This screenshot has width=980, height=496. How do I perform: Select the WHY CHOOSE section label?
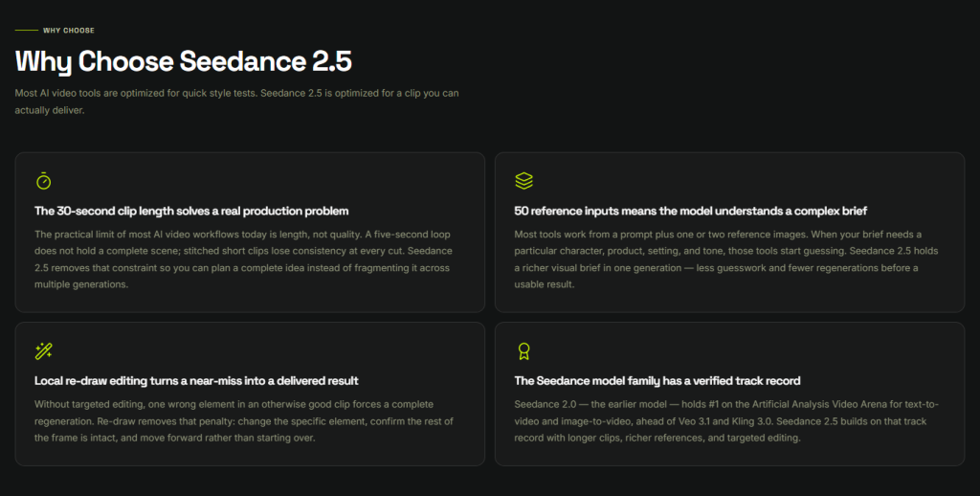(x=69, y=30)
